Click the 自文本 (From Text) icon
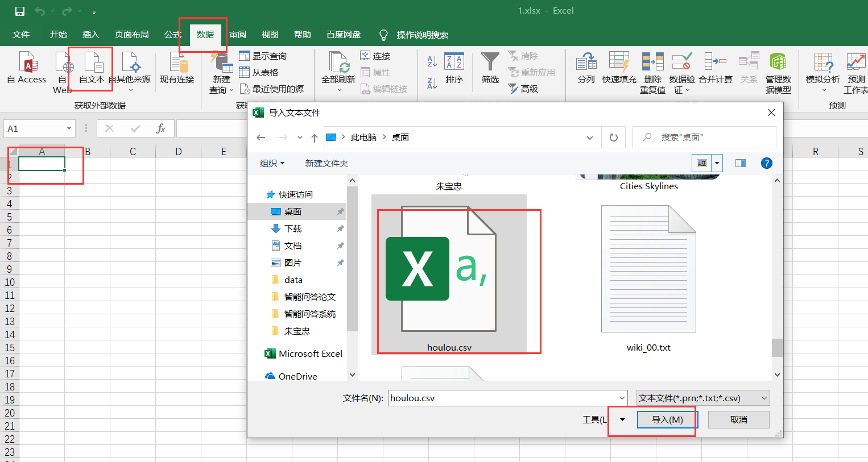Image resolution: width=868 pixels, height=462 pixels. [91, 69]
